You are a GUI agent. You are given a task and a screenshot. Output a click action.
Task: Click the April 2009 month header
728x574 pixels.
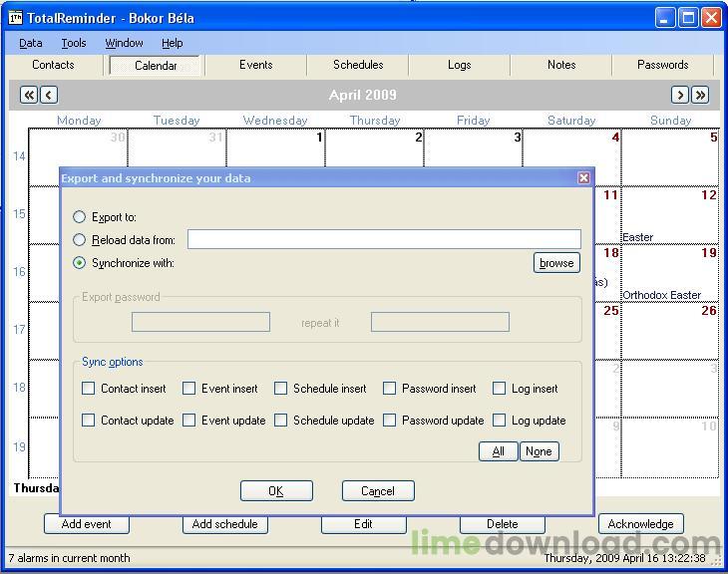click(363, 95)
